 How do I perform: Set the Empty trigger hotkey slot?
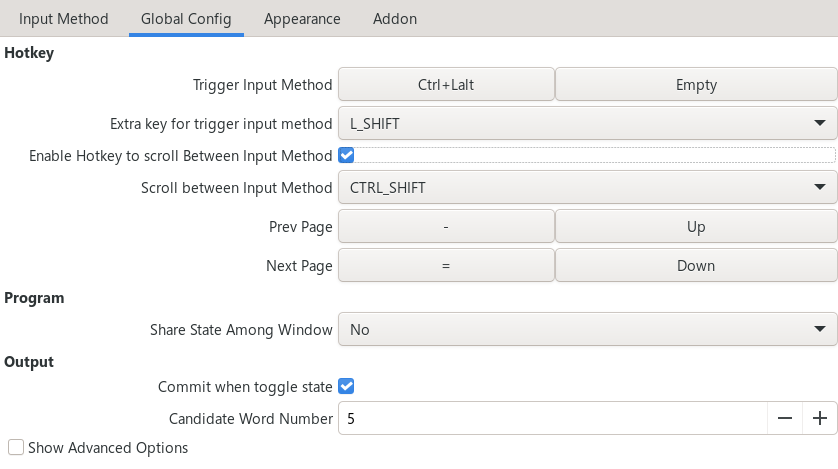(696, 85)
